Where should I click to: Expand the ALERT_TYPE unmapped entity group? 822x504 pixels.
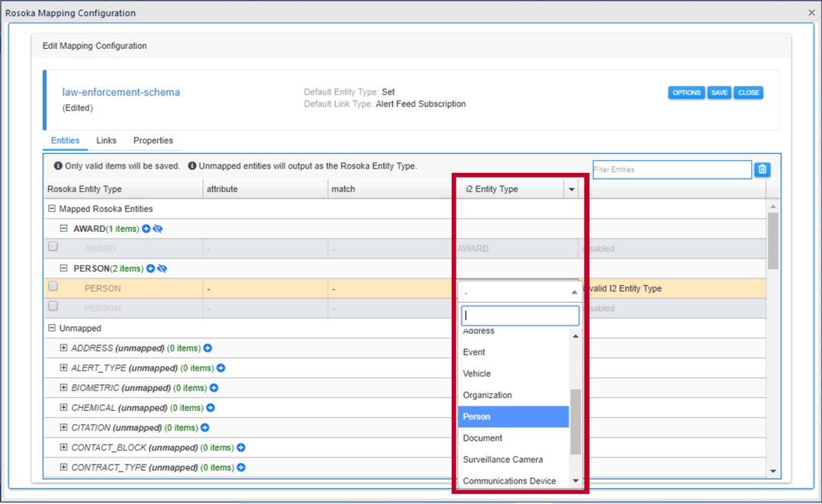(x=63, y=368)
